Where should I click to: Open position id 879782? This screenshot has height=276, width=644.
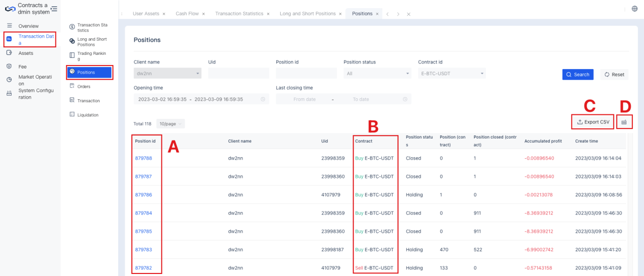[143, 267]
